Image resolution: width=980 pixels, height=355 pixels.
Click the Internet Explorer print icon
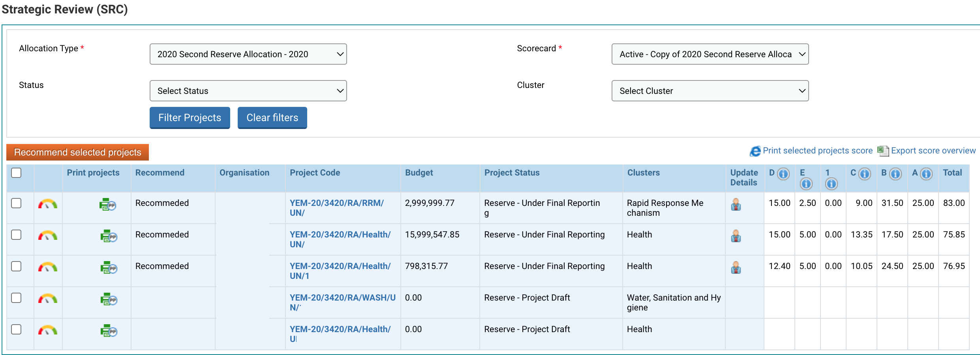[755, 151]
